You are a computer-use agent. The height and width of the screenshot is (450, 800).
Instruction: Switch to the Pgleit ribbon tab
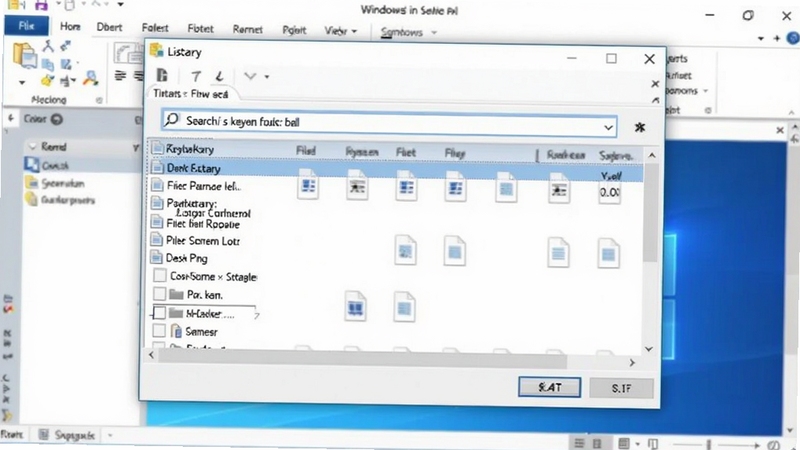pyautogui.click(x=294, y=30)
